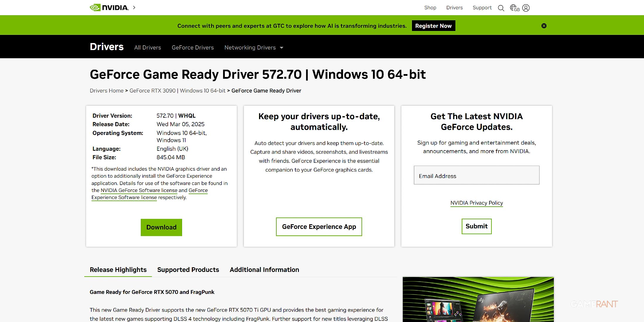Open the GB region globe icon

pyautogui.click(x=514, y=8)
